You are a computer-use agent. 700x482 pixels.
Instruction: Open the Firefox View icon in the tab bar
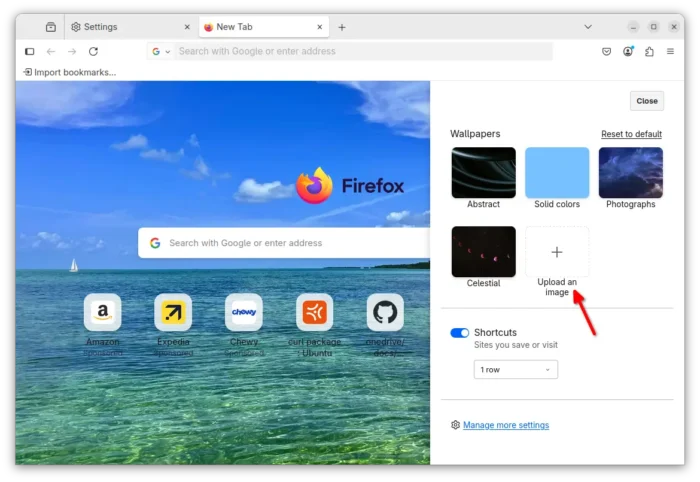pyautogui.click(x=51, y=27)
